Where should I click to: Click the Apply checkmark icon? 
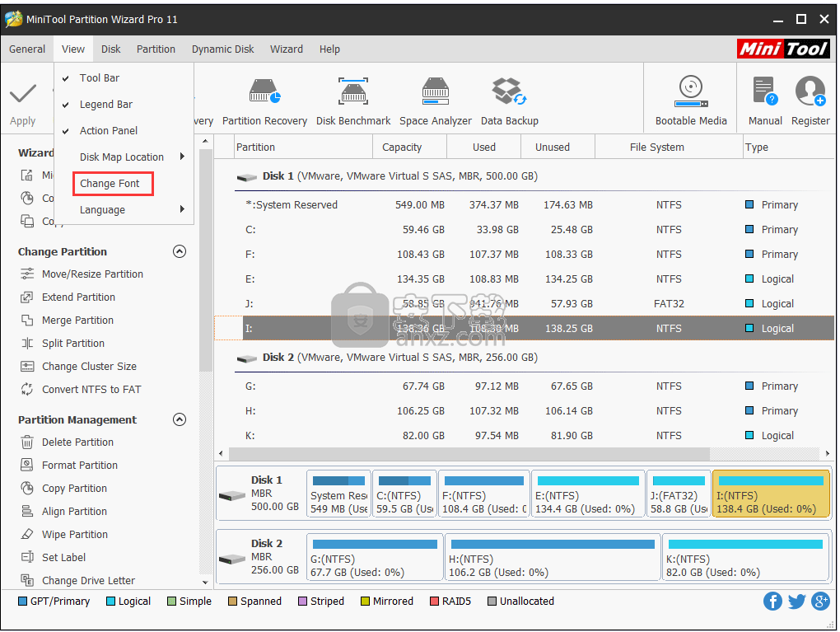click(23, 94)
